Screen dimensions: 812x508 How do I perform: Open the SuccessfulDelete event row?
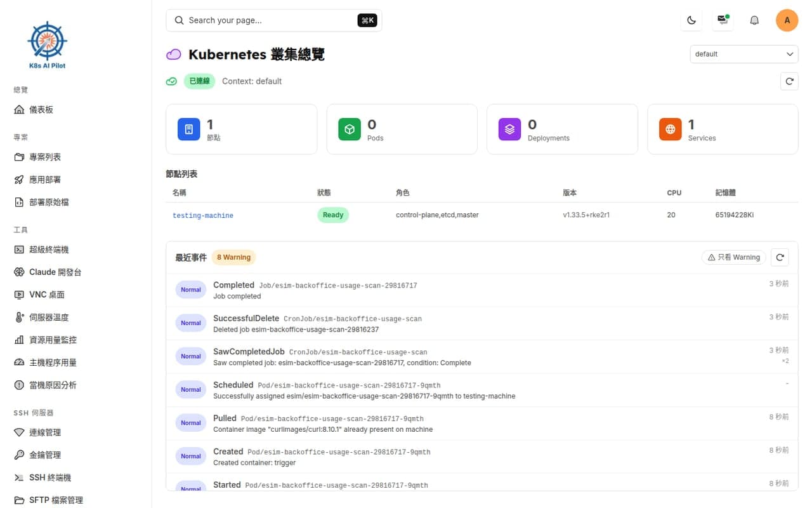point(482,324)
